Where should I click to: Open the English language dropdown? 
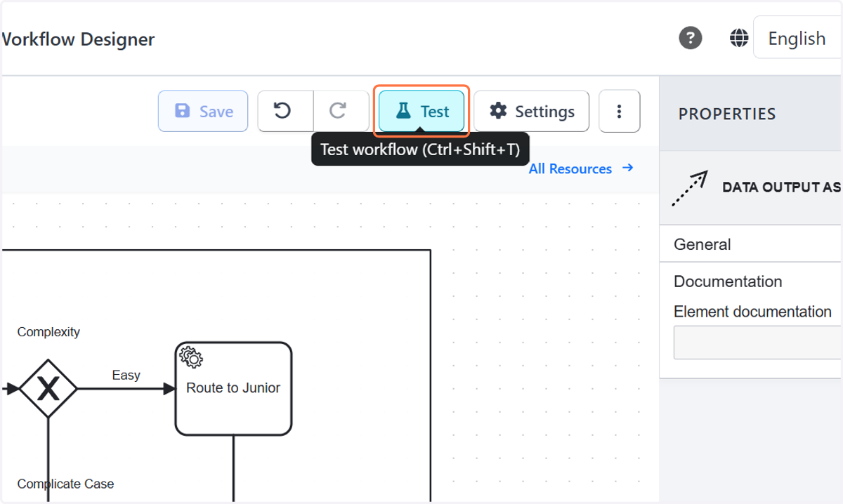[x=798, y=38]
